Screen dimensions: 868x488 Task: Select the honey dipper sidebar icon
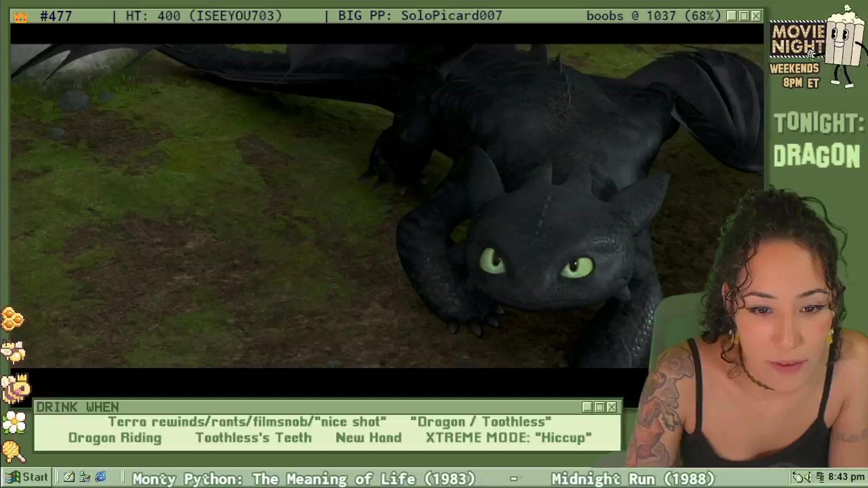(14, 452)
